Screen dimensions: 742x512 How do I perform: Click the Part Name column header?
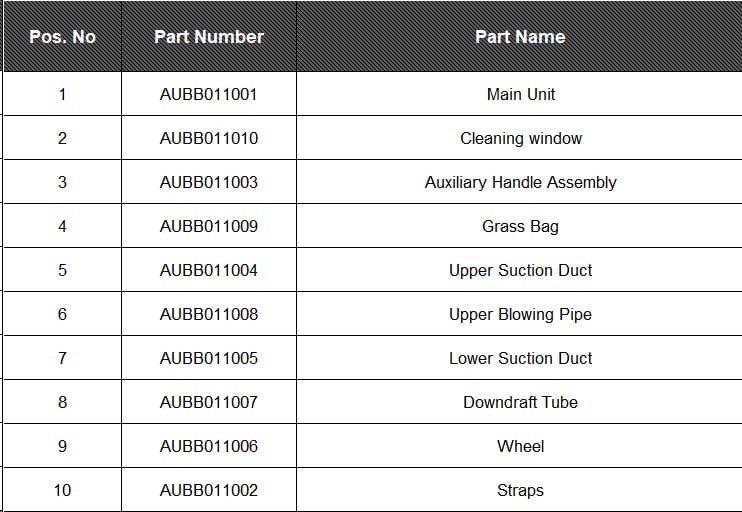coord(519,37)
